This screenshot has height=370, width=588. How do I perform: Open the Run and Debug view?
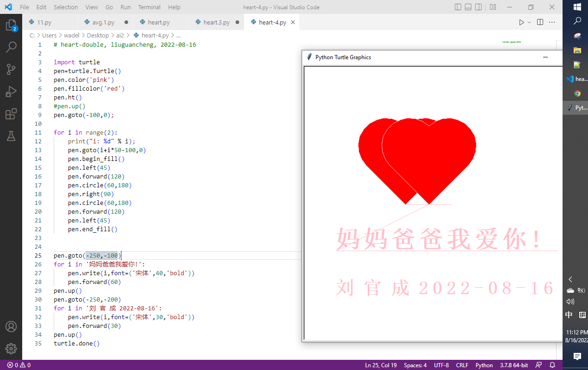[x=11, y=92]
